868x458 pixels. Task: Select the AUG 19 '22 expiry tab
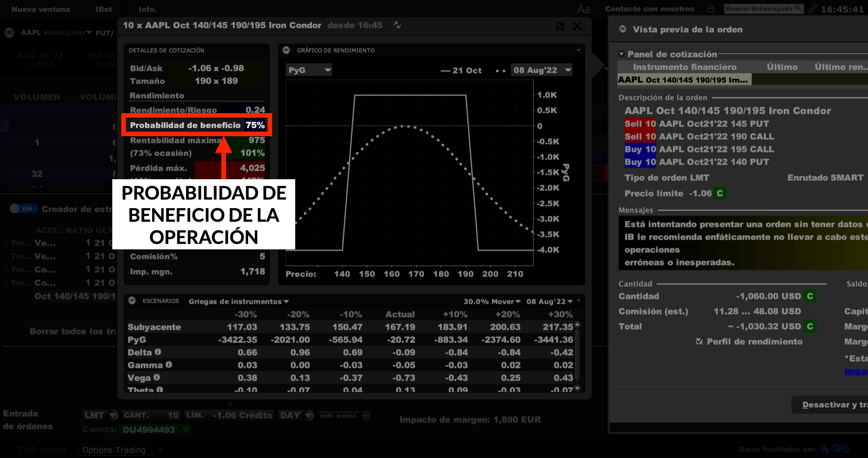pyautogui.click(x=40, y=59)
